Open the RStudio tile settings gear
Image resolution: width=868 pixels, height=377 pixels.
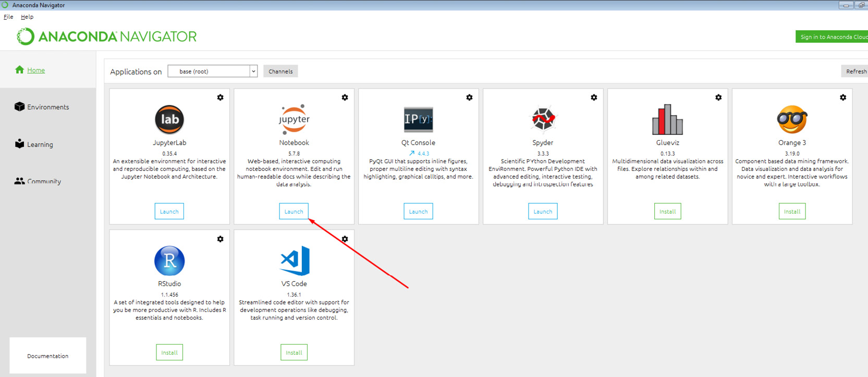[x=220, y=239]
